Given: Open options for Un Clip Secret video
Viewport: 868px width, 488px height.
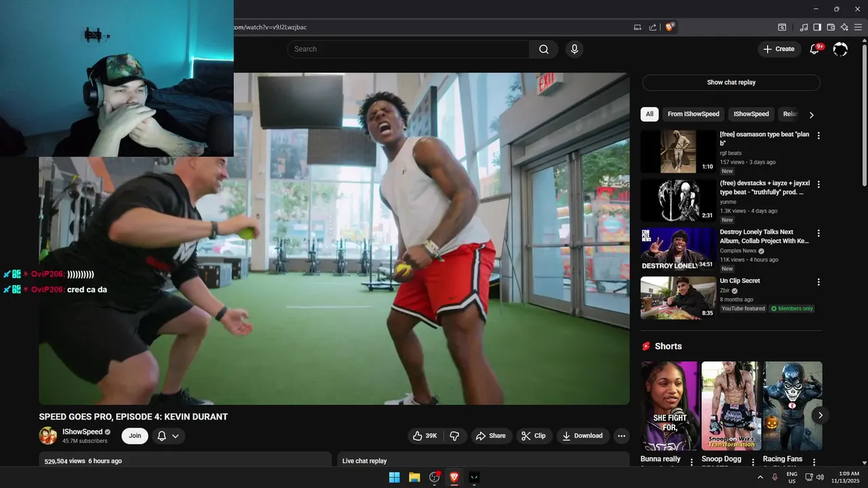Looking at the screenshot, I should click(x=818, y=282).
